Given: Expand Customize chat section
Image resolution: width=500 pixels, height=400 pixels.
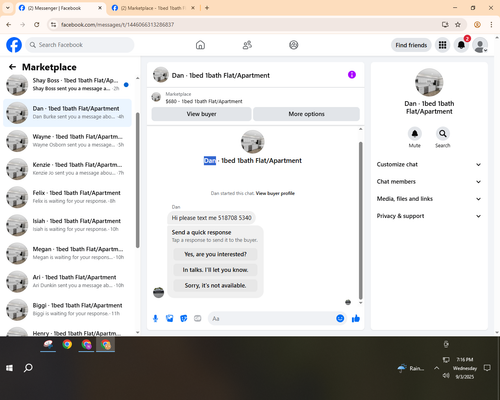Looking at the screenshot, I should point(429,164).
